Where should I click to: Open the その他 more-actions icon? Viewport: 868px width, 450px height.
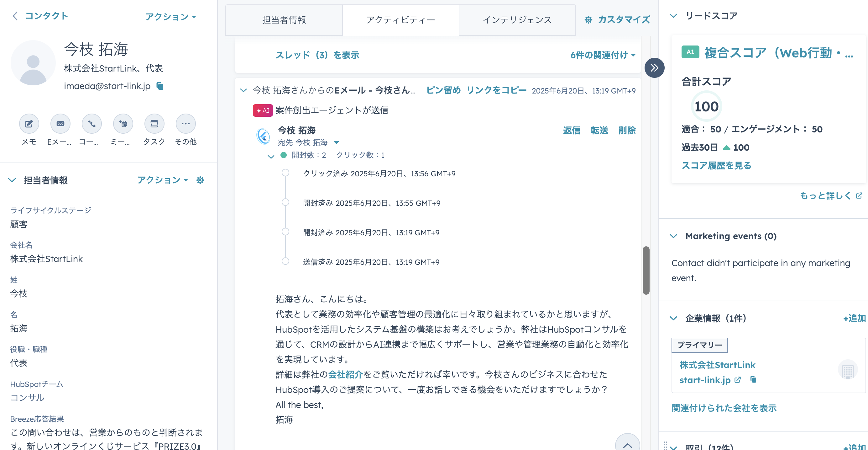(186, 124)
